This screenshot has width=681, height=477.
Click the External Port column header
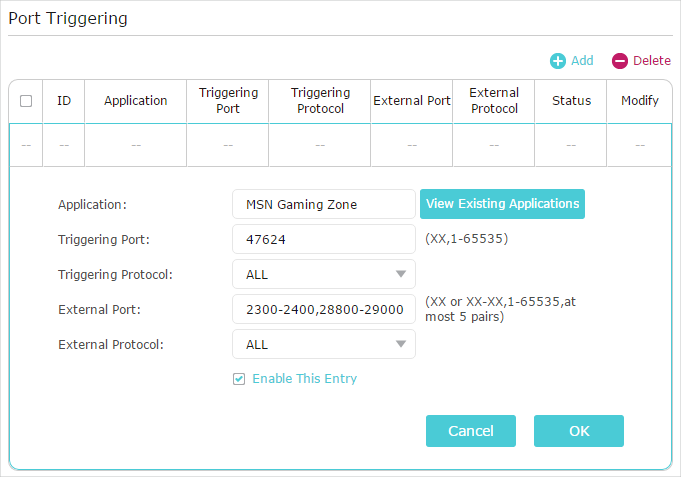click(411, 101)
